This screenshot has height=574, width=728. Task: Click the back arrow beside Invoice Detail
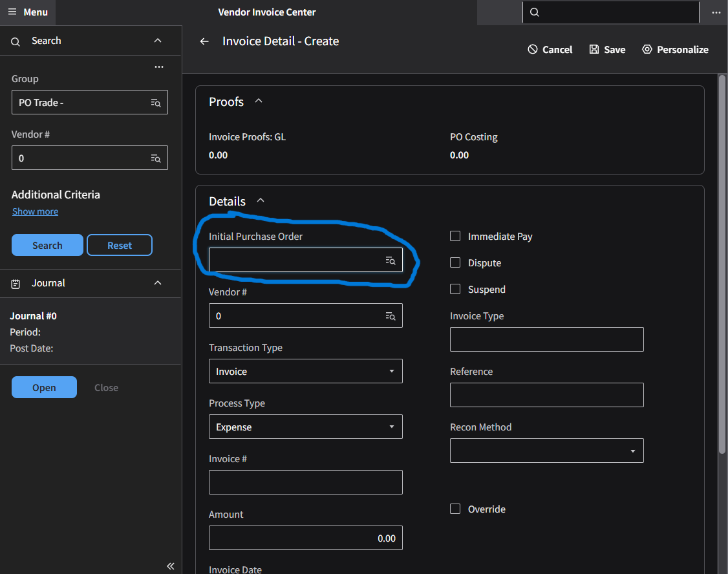[x=204, y=41]
